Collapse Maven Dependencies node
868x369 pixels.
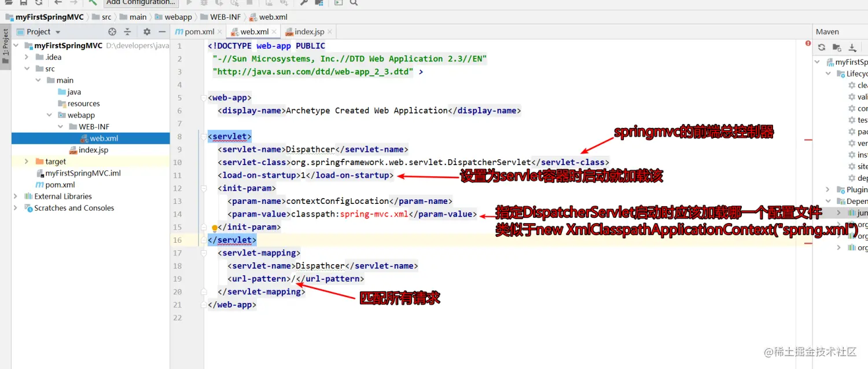coord(829,201)
